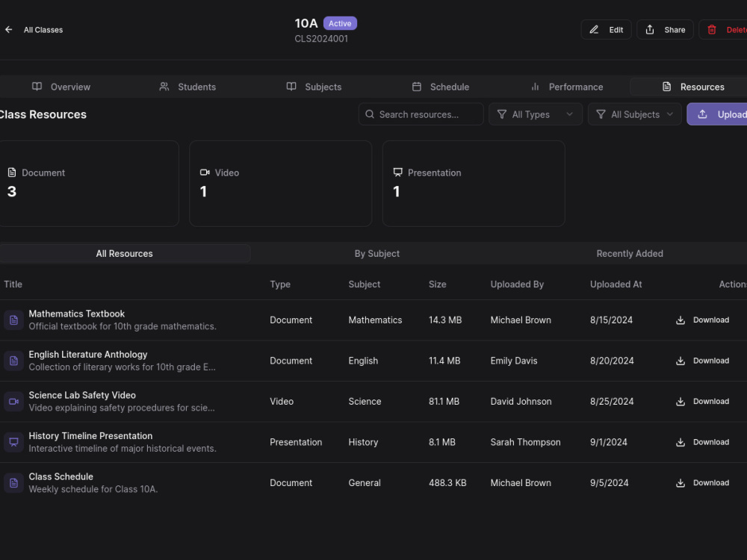This screenshot has width=747, height=560.
Task: Switch to the Overview tab
Action: [x=61, y=87]
